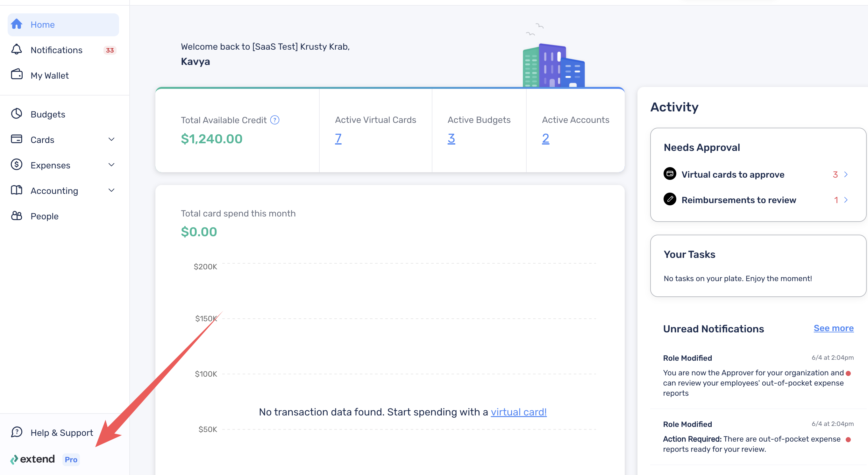Image resolution: width=868 pixels, height=475 pixels.
Task: Click the red 3 approval count
Action: pyautogui.click(x=835, y=174)
